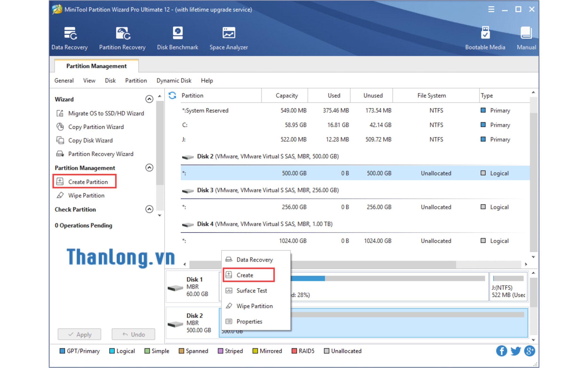The width and height of the screenshot is (588, 368).
Task: Select Surface Test in context menu
Action: point(252,291)
